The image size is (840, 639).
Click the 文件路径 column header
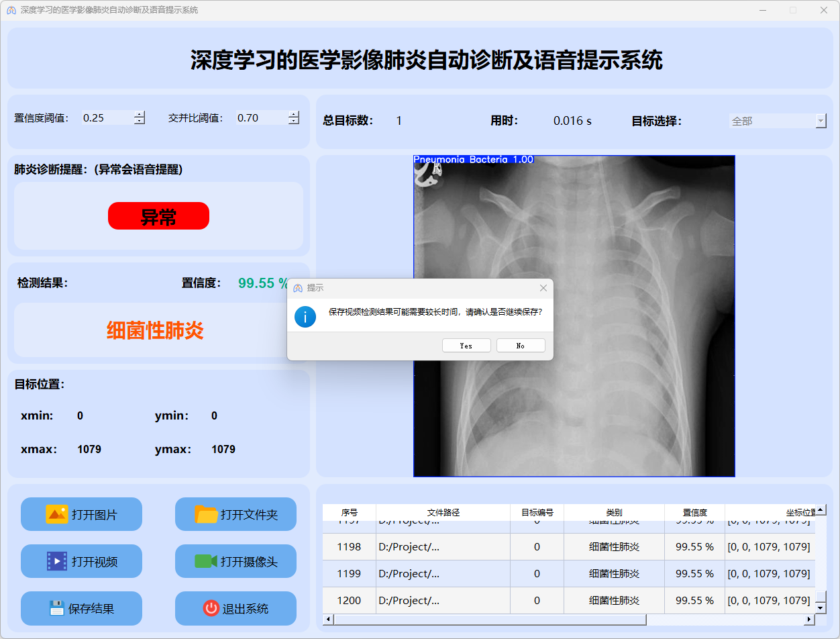click(x=443, y=512)
